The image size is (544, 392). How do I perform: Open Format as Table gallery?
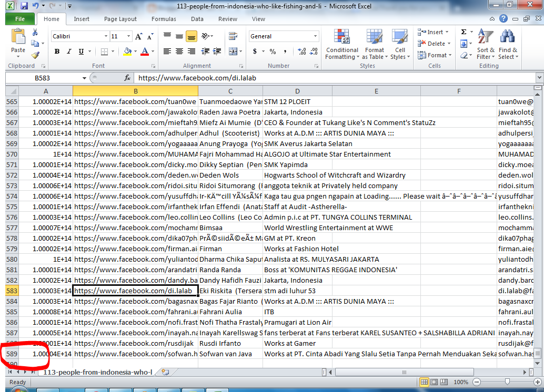click(x=375, y=44)
